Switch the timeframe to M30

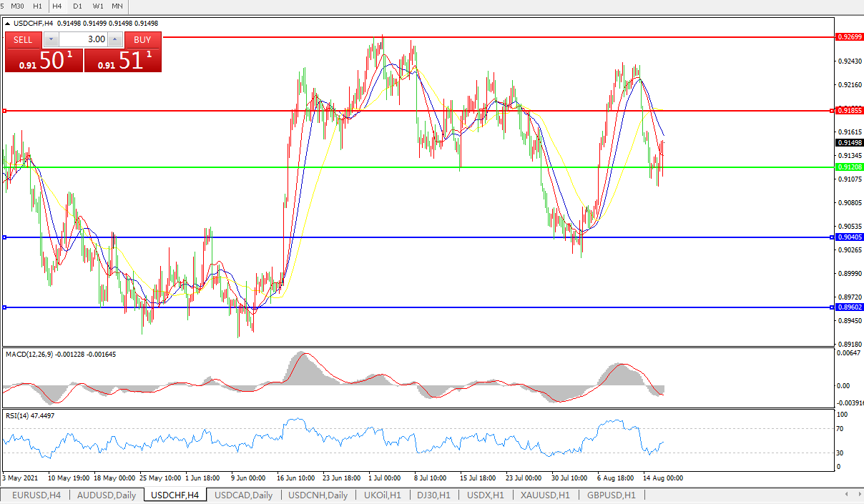[17, 6]
